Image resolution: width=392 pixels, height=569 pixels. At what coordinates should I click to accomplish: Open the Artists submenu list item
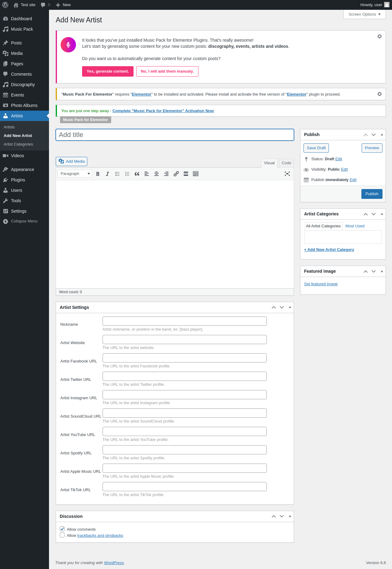click(x=9, y=127)
